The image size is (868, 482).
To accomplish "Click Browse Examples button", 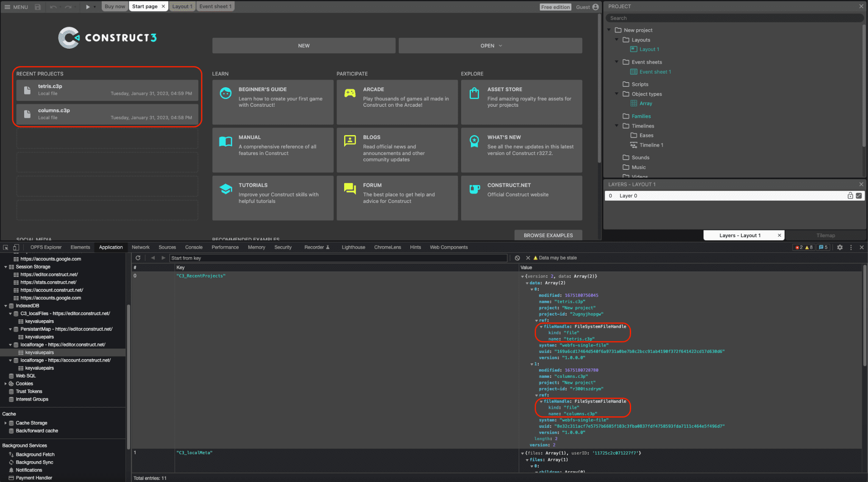I will pyautogui.click(x=548, y=235).
